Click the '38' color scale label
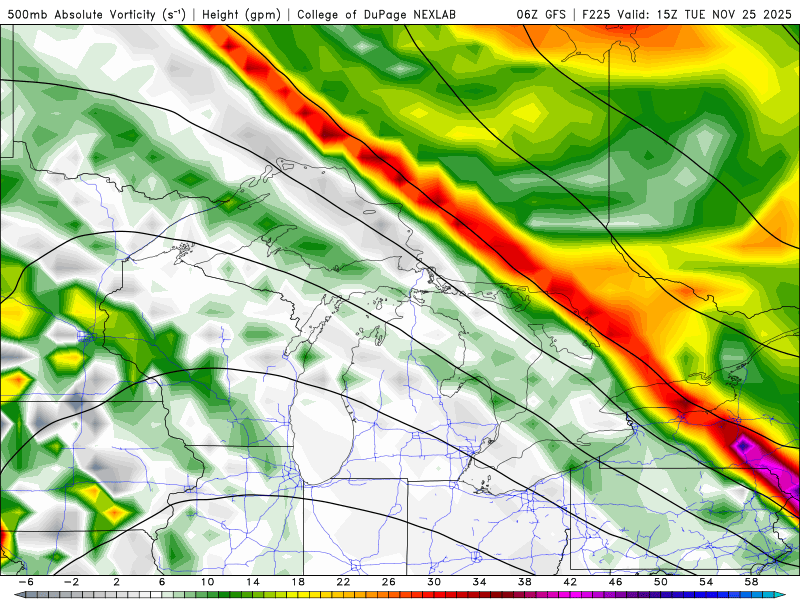This screenshot has height=600, width=800. pos(524,582)
